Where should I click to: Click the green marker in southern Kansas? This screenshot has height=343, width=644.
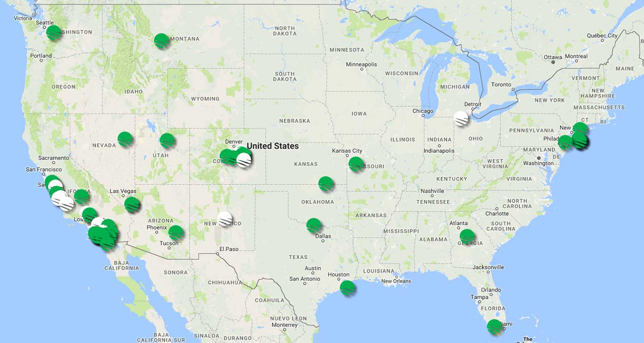pyautogui.click(x=326, y=184)
